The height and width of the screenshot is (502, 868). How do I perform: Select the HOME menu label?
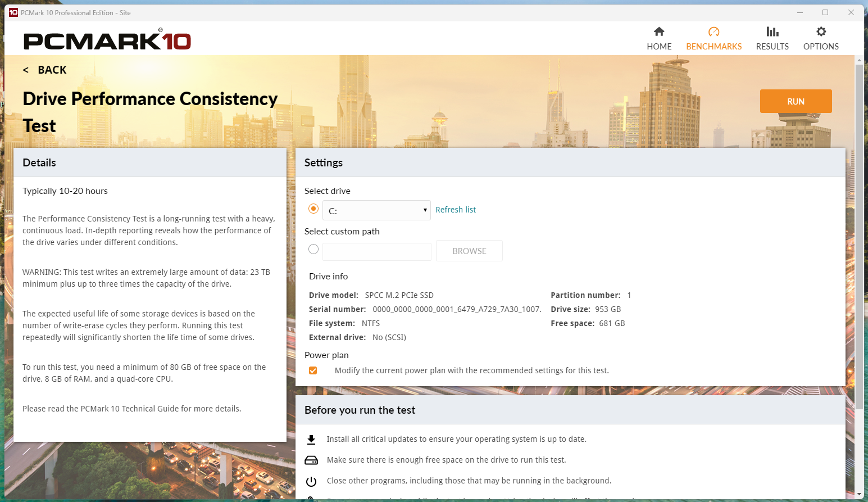click(659, 47)
